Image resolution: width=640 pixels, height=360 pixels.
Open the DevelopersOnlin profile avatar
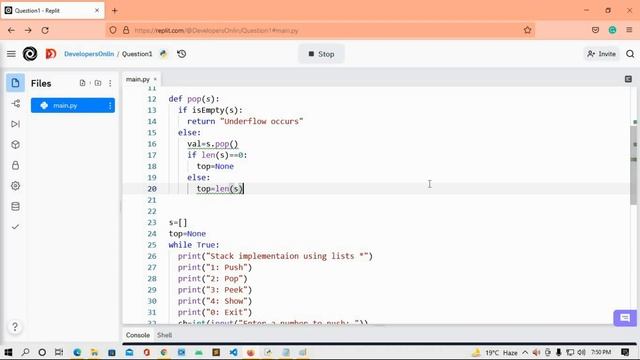(51, 54)
